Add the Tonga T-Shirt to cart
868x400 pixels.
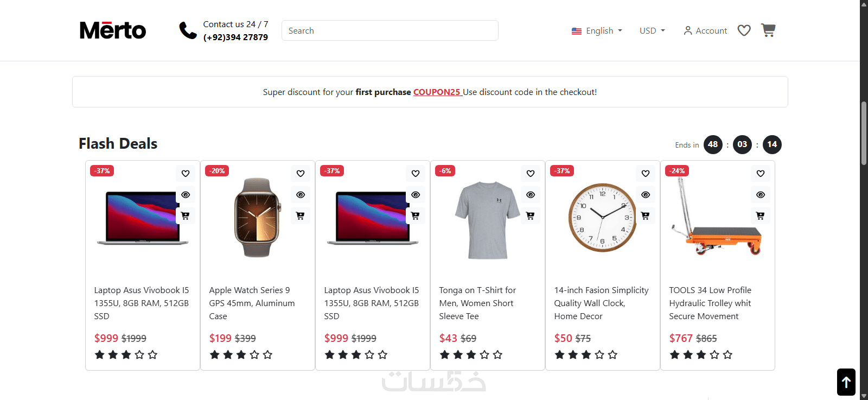coord(530,216)
